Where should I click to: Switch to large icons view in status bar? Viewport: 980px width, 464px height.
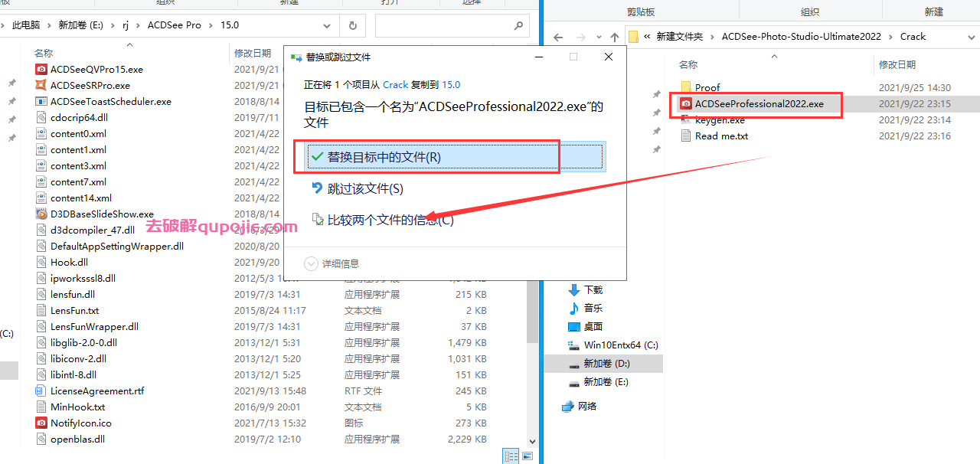point(528,456)
